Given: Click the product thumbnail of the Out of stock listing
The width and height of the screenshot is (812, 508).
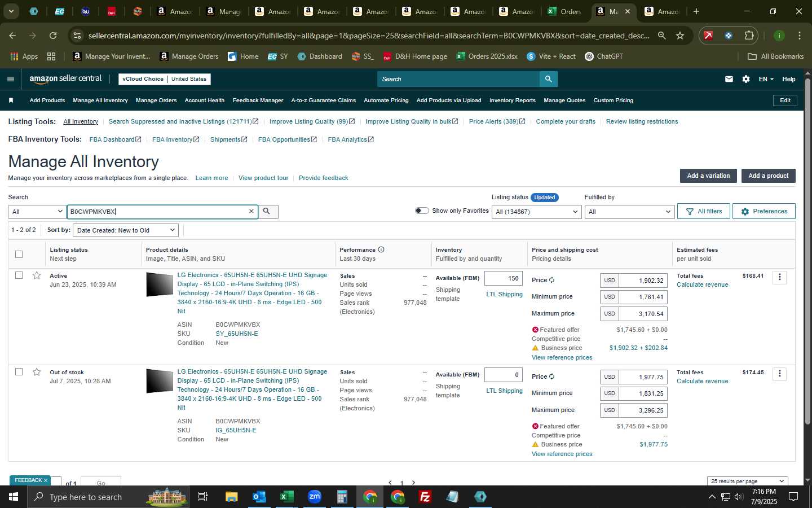Looking at the screenshot, I should [x=160, y=381].
